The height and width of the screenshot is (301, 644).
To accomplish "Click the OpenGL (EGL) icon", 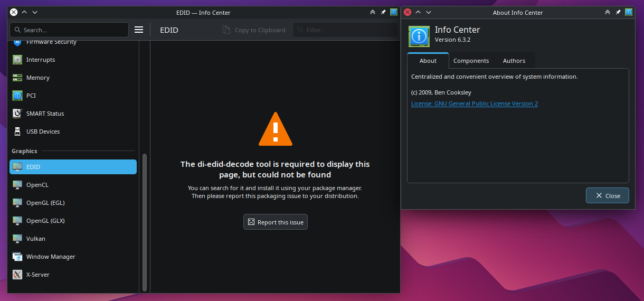I will (17, 203).
